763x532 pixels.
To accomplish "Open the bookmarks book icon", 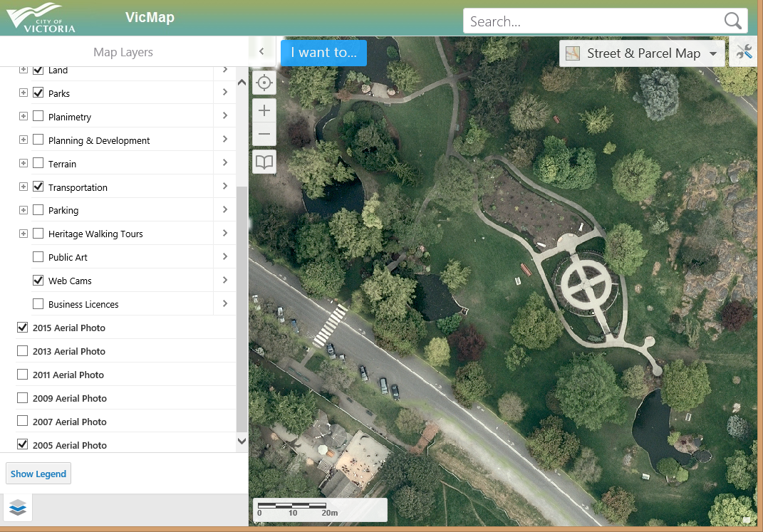I will click(264, 162).
